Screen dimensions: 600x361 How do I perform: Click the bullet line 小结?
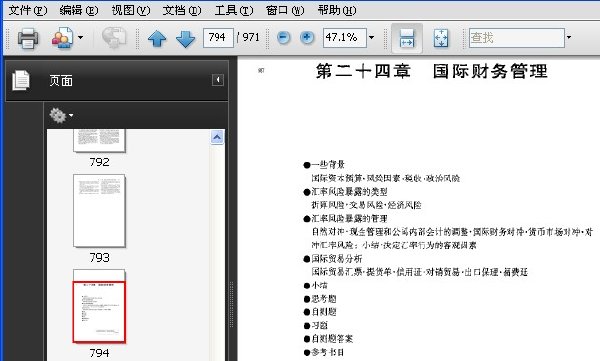316,286
